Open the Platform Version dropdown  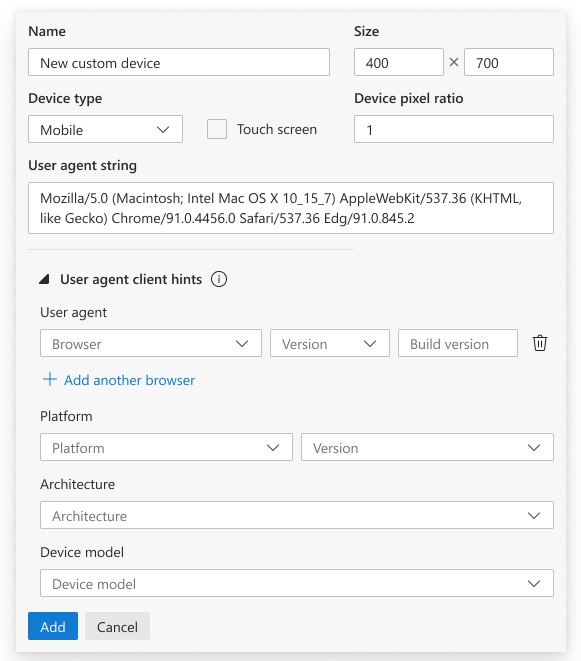click(427, 447)
